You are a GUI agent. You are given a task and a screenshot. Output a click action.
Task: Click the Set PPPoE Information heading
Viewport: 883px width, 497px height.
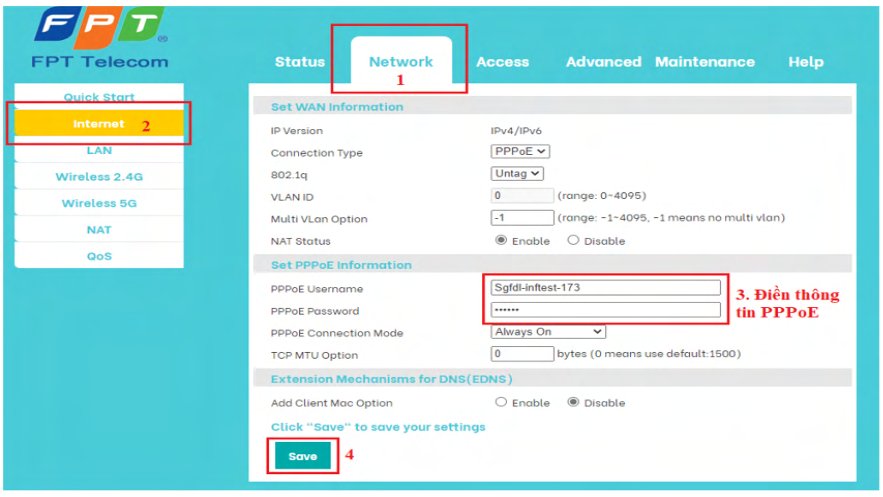(341, 265)
